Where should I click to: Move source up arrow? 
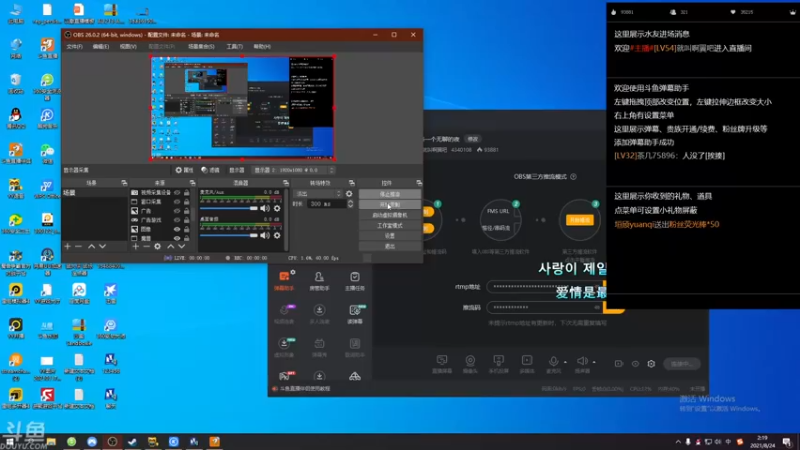pos(170,246)
